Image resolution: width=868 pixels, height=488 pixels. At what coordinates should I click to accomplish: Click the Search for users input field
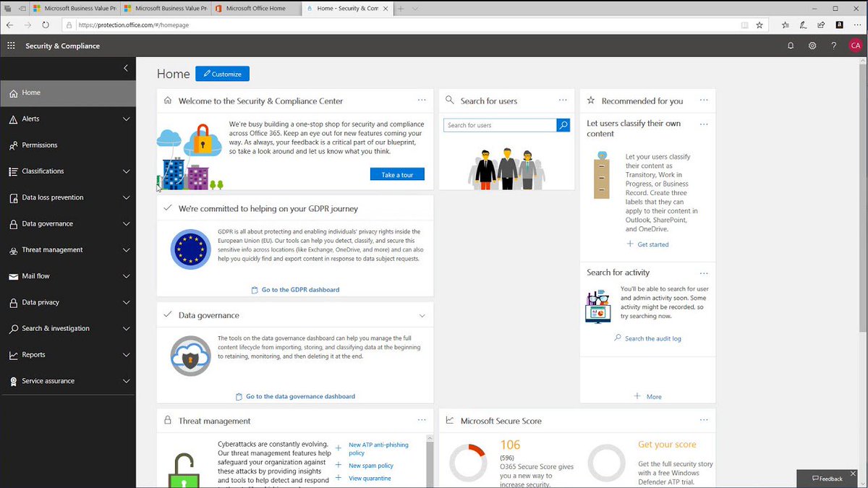tap(500, 125)
